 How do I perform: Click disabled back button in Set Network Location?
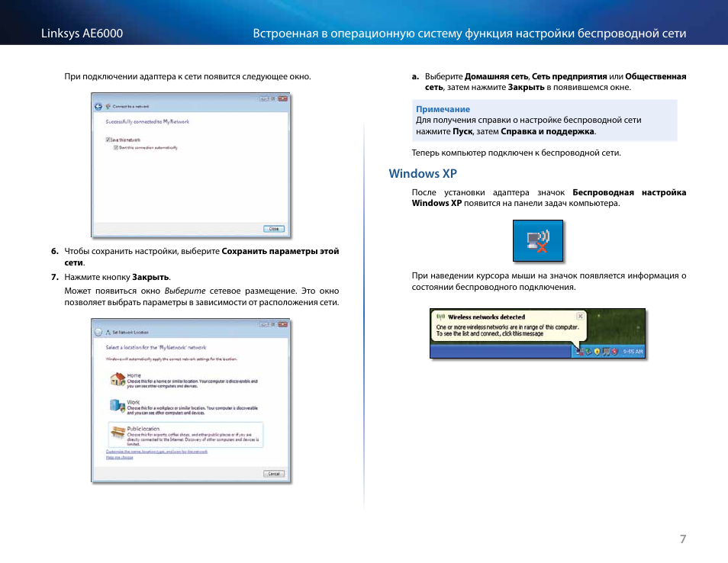(x=98, y=333)
